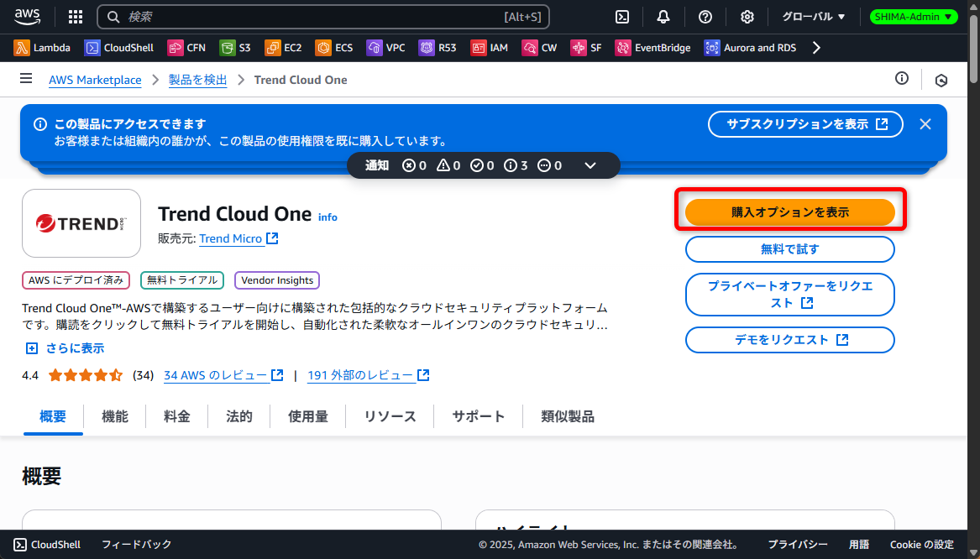This screenshot has height=559, width=980.
Task: Switch to the 機能 tab
Action: (x=115, y=416)
